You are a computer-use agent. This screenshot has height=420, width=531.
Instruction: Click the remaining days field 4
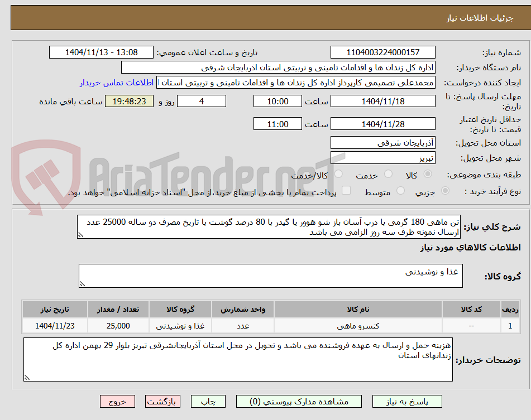click(x=202, y=101)
